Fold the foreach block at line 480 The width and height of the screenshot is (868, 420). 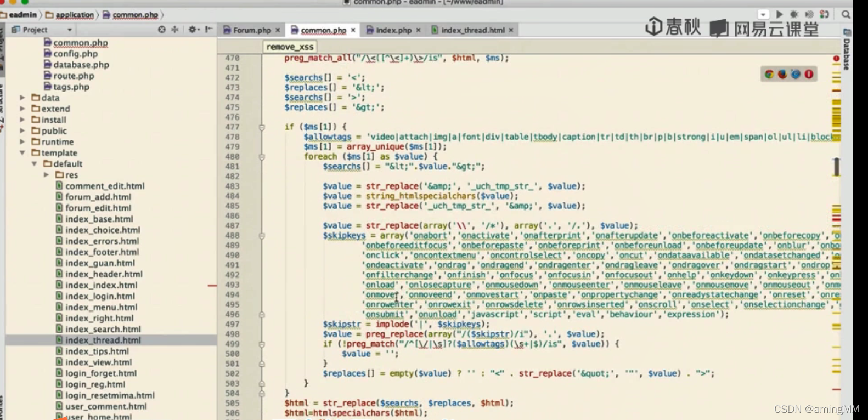point(262,157)
